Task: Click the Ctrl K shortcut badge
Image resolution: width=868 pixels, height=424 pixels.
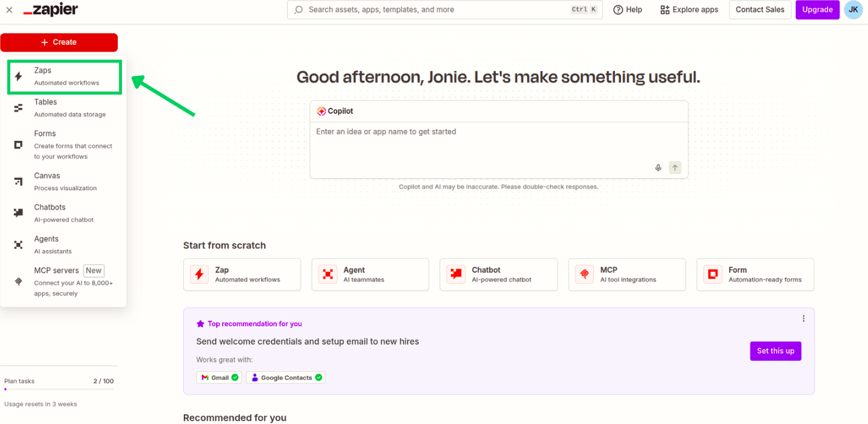Action: [583, 10]
